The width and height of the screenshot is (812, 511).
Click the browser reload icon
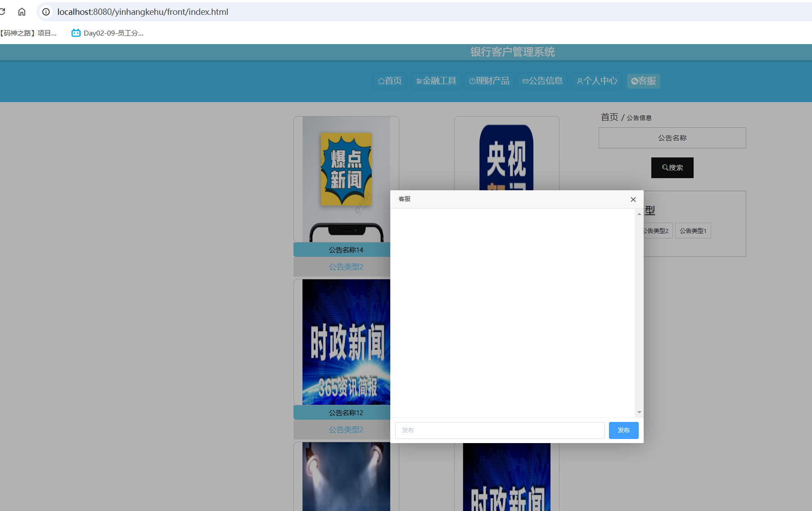[2, 12]
